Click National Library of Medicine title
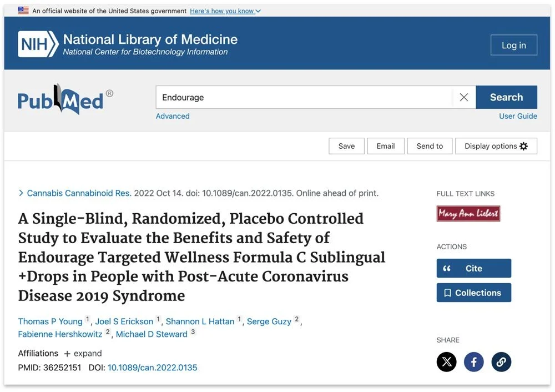Screen dimensions: 555x392 150,39
